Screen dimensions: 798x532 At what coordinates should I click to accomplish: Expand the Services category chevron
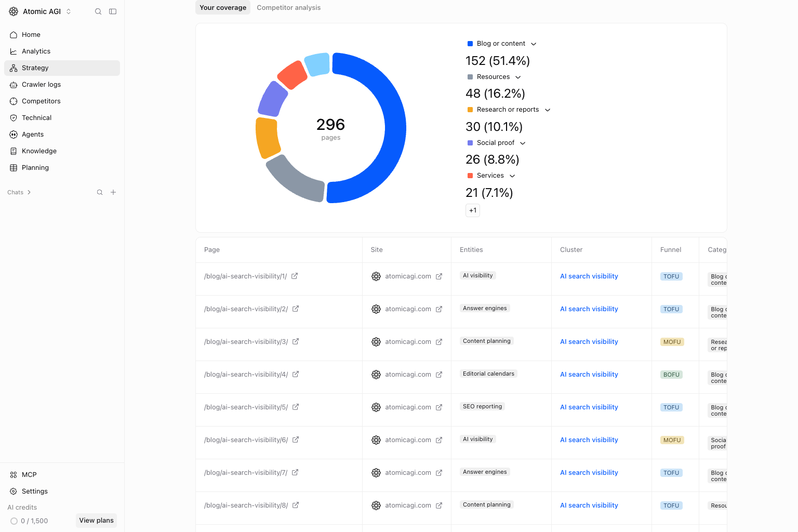tap(512, 176)
